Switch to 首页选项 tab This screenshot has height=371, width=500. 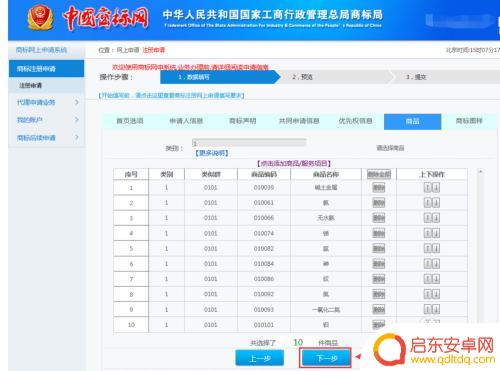130,121
